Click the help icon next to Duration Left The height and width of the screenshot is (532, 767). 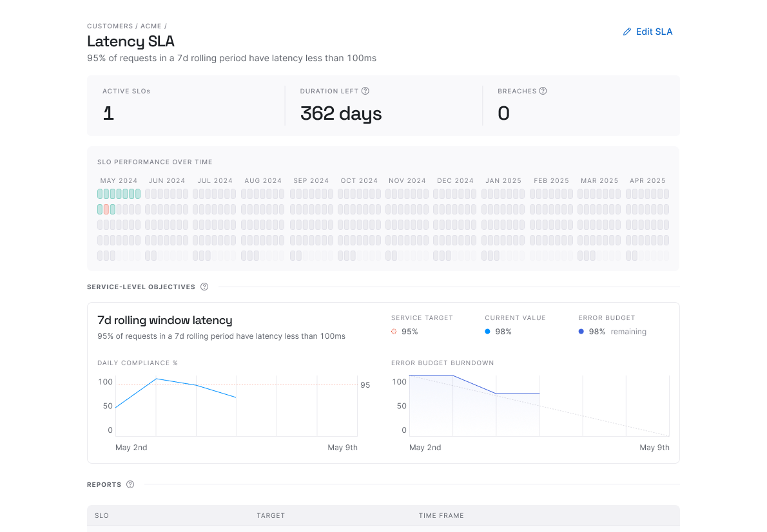tap(365, 91)
